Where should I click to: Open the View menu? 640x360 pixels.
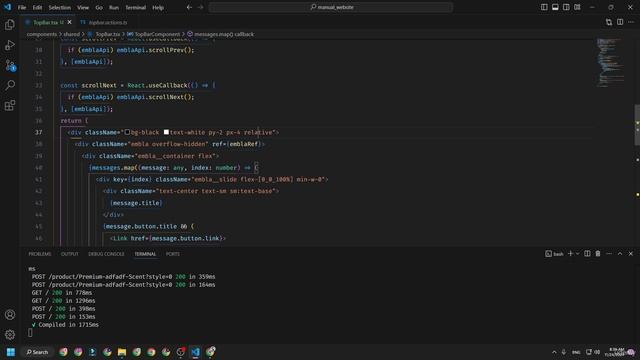(x=83, y=7)
